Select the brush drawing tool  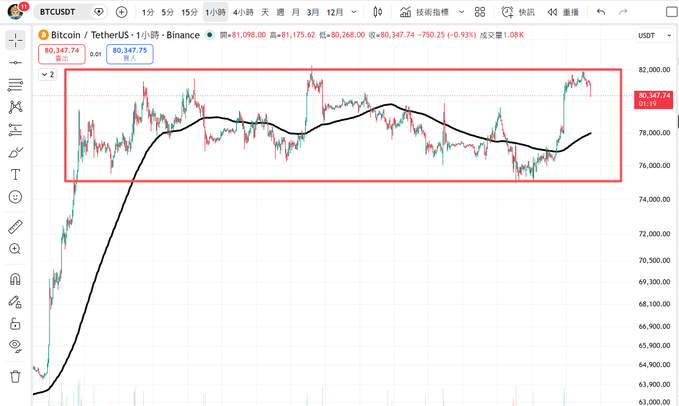16,152
